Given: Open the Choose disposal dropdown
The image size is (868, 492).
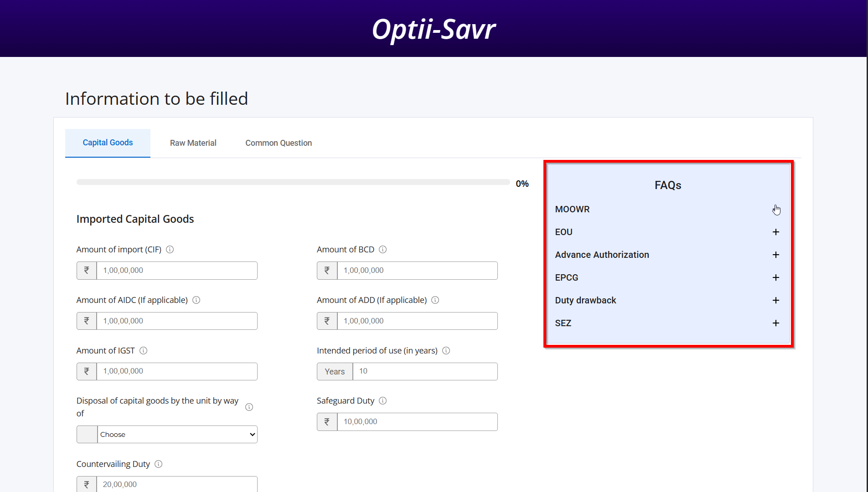Looking at the screenshot, I should click(x=176, y=434).
